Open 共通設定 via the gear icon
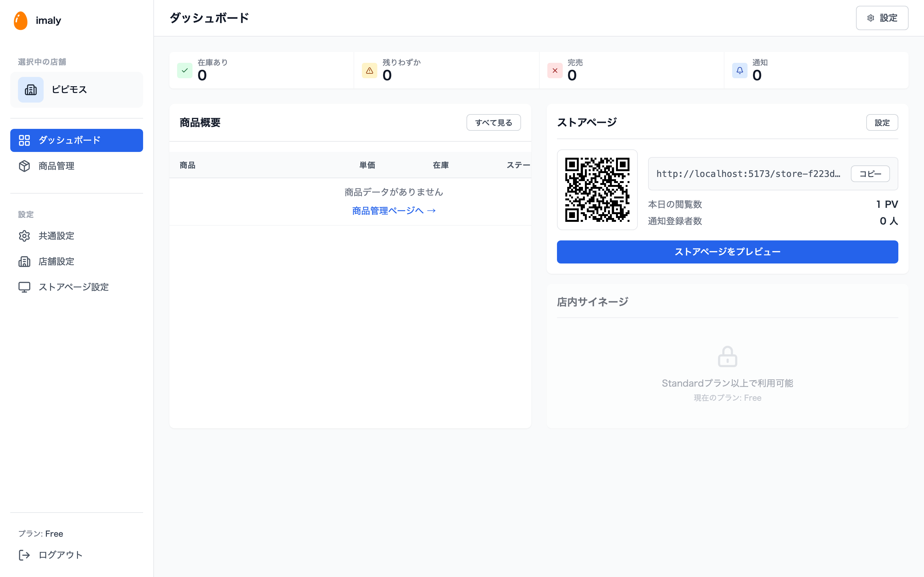The width and height of the screenshot is (924, 577). tap(24, 236)
